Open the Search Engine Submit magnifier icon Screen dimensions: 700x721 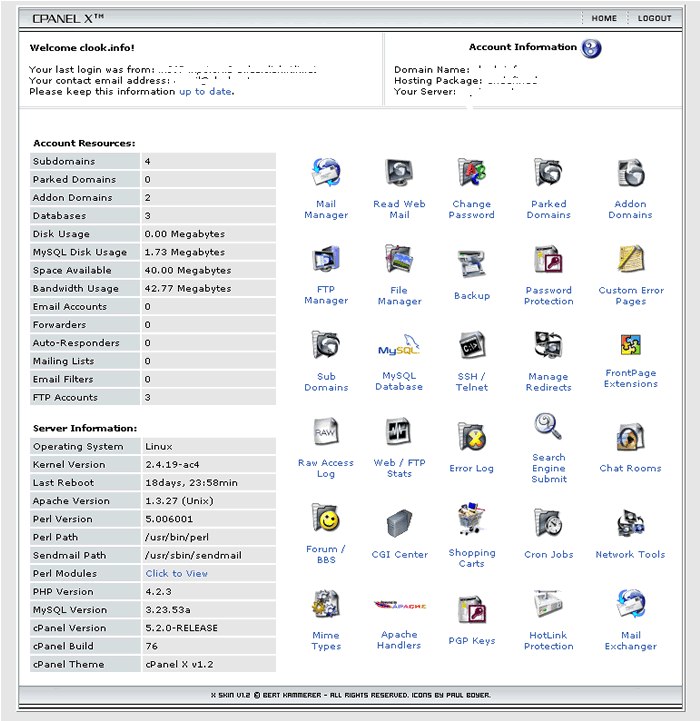[x=548, y=426]
